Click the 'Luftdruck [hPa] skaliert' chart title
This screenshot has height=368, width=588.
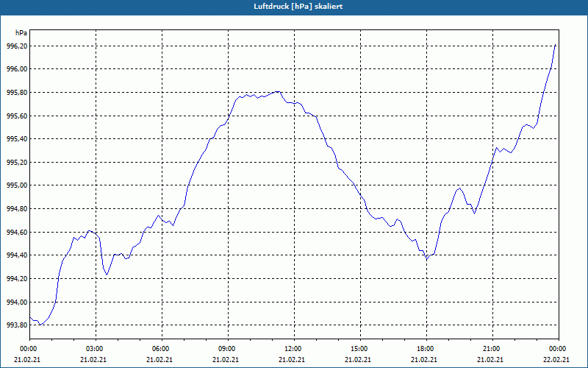[298, 7]
